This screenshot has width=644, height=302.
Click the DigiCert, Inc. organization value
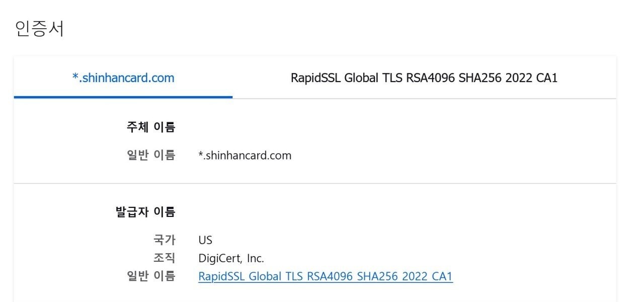(231, 258)
